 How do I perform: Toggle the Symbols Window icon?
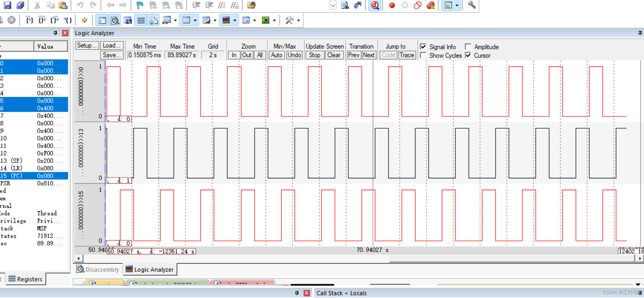[x=128, y=20]
